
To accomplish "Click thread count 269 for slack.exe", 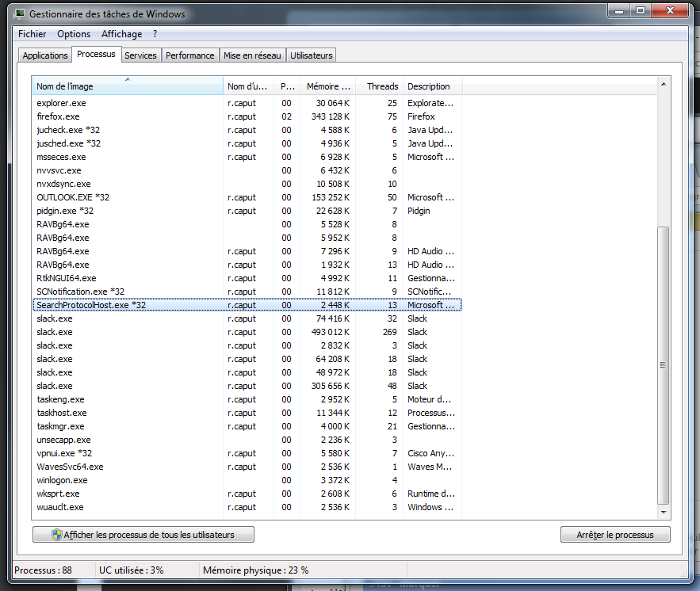I will (390, 332).
